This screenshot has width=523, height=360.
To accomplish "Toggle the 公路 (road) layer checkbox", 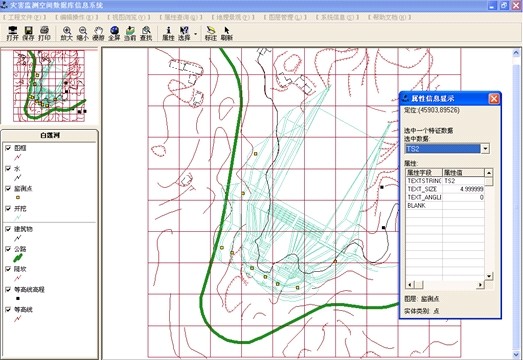I will [x=8, y=249].
